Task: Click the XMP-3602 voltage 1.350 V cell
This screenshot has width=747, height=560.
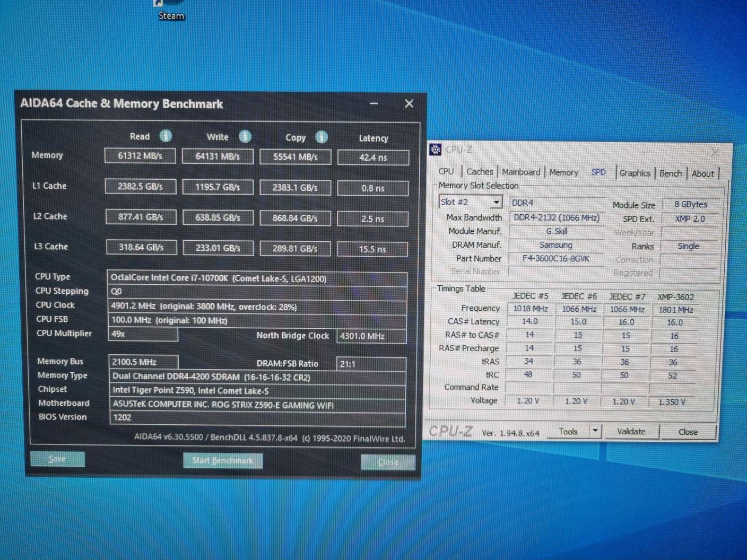Action: pos(672,402)
